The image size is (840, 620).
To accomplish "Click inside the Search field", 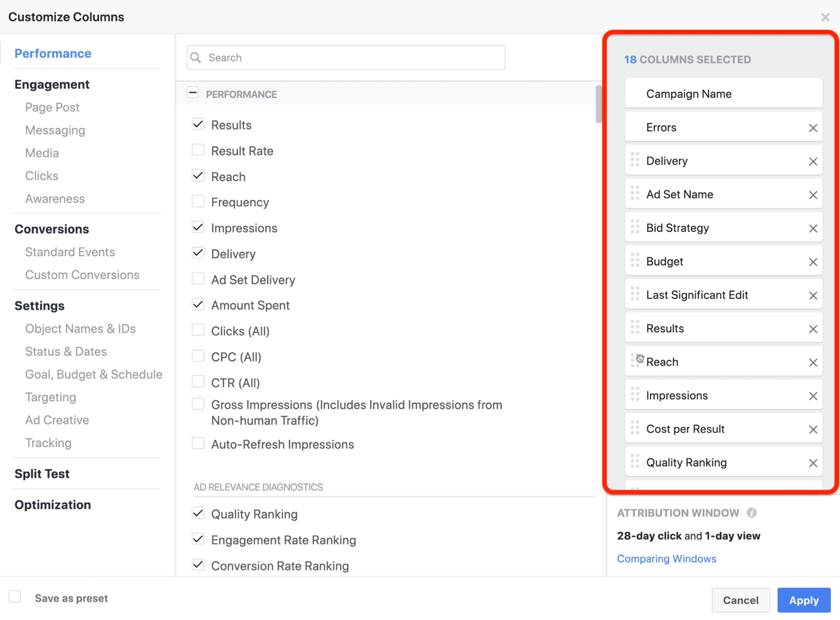I will click(x=345, y=57).
